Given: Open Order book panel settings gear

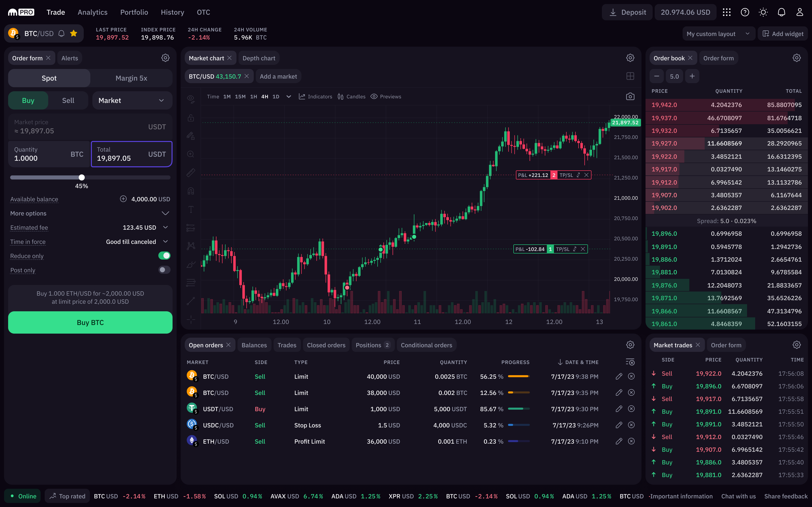Looking at the screenshot, I should pos(797,58).
